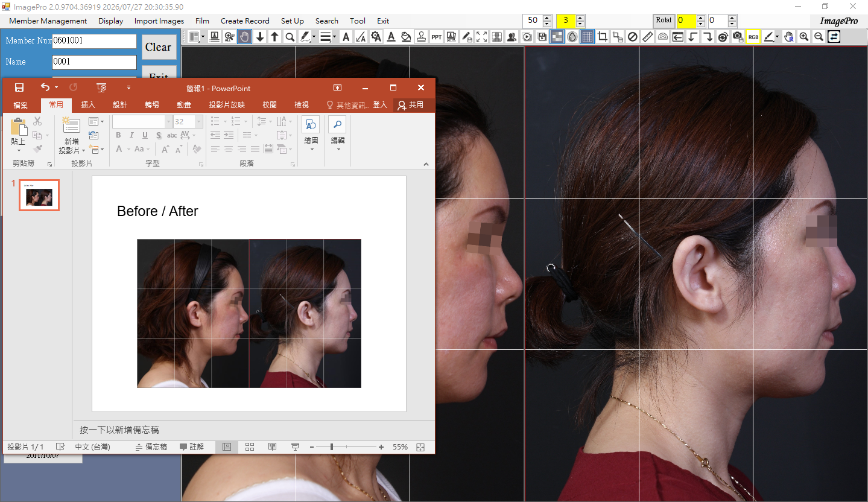Viewport: 868px width, 502px height.
Task: Click 新增投影片 new slide button
Action: tap(71, 136)
